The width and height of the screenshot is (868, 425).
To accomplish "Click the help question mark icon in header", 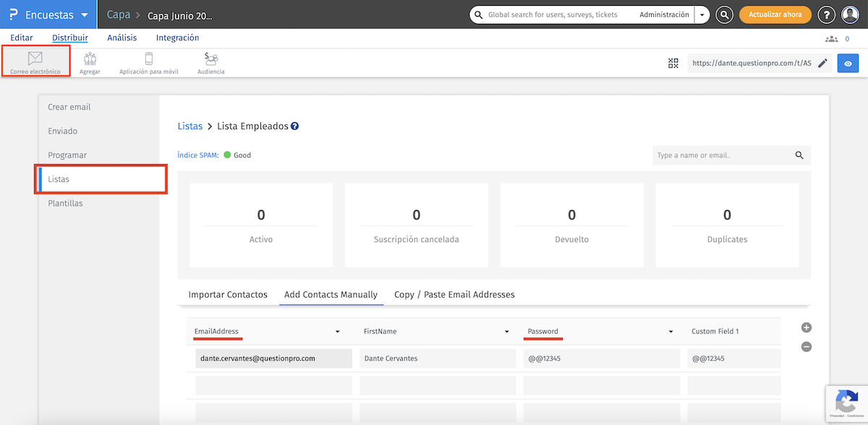I will (x=826, y=14).
